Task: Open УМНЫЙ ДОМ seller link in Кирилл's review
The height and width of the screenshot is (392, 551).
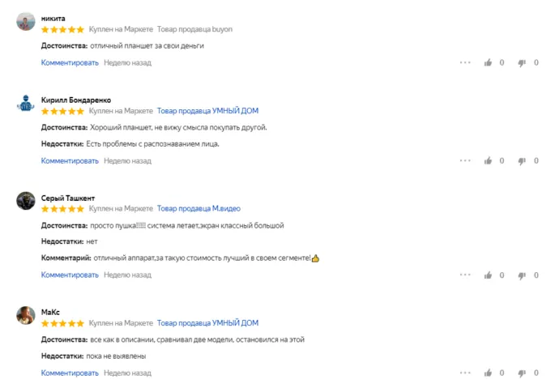Action: point(207,111)
